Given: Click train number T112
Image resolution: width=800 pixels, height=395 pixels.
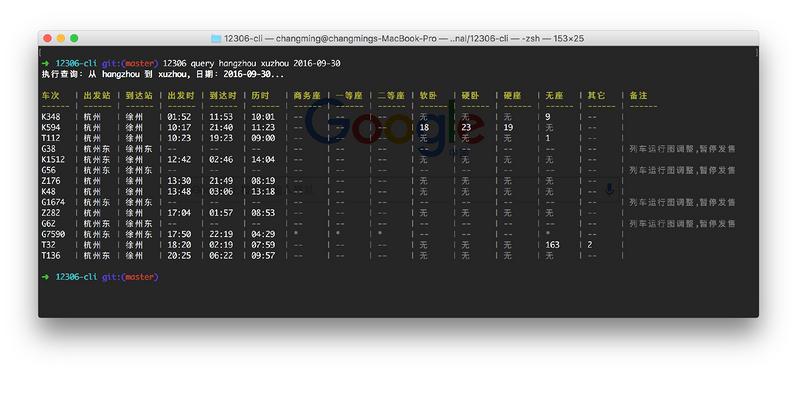Looking at the screenshot, I should pos(51,138).
